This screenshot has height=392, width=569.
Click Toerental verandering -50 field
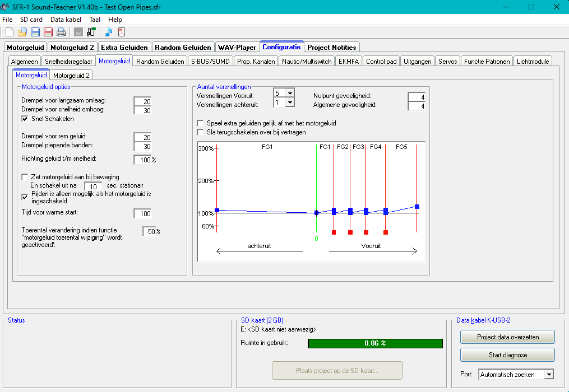[149, 231]
